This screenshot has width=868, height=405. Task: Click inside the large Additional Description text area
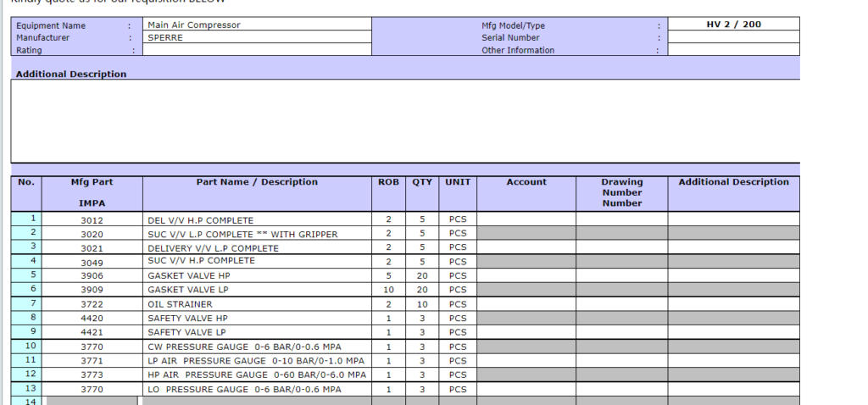coord(404,120)
